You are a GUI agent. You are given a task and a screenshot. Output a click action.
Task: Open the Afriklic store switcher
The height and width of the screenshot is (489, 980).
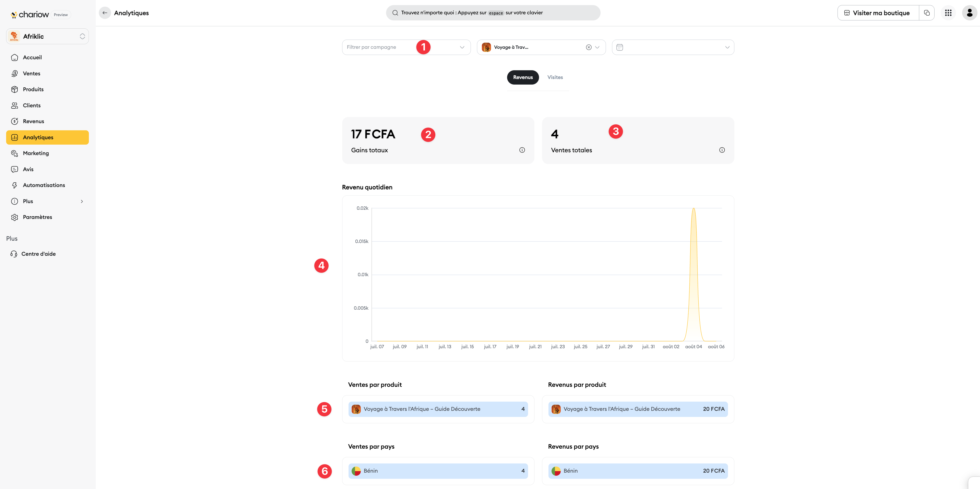coord(47,36)
